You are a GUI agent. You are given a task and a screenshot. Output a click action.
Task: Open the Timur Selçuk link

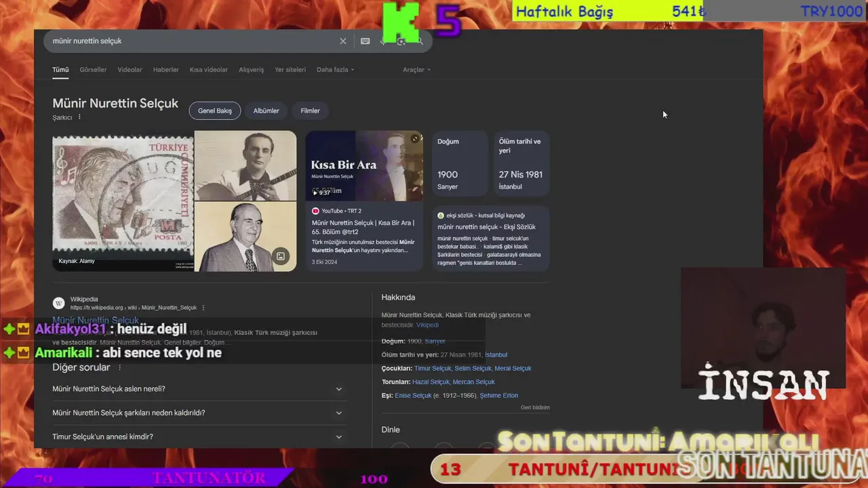coord(433,369)
